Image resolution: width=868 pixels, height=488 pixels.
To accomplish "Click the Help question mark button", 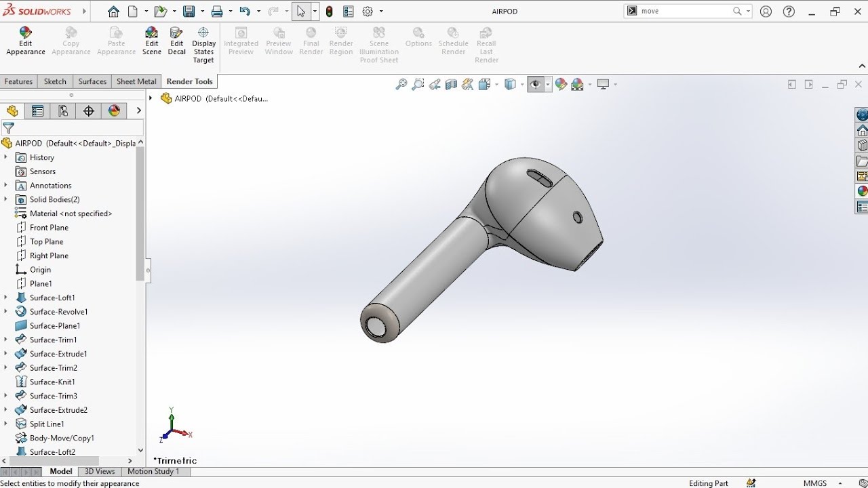I will 789,12.
